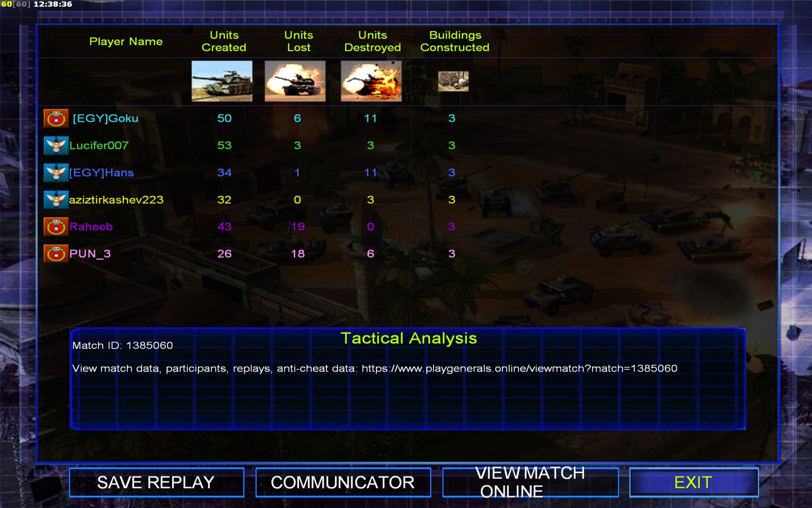Click the Units Created tank image
812x508 pixels.
[222, 81]
